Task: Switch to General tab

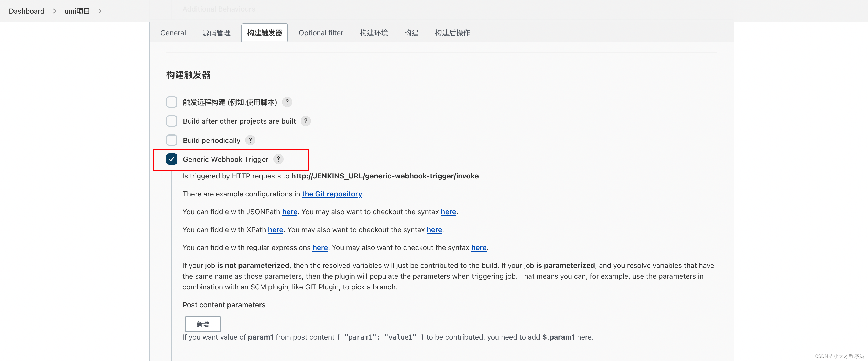Action: click(173, 33)
